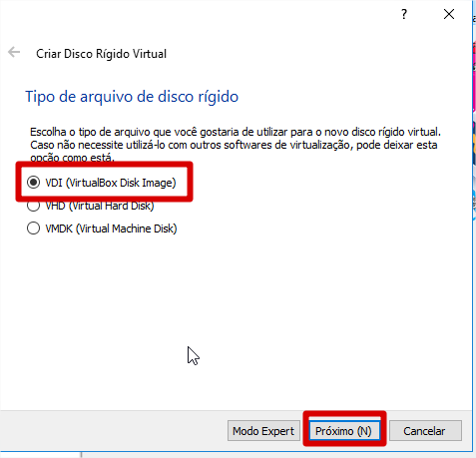Abort with the Cancelar button

tap(425, 431)
